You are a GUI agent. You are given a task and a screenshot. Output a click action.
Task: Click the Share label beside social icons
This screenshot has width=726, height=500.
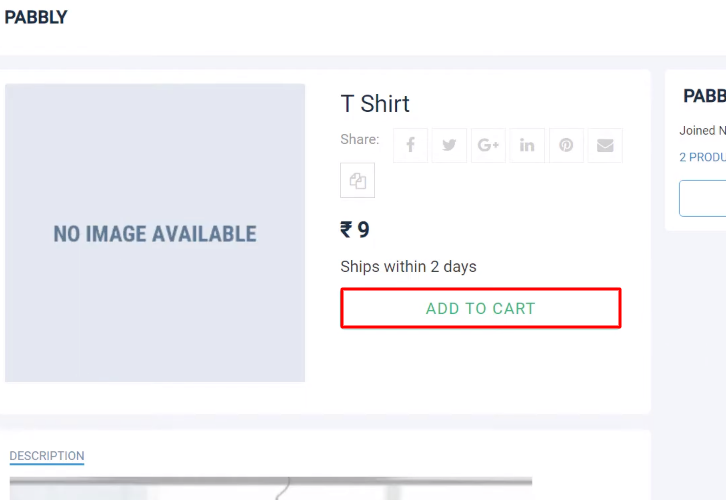coord(359,139)
